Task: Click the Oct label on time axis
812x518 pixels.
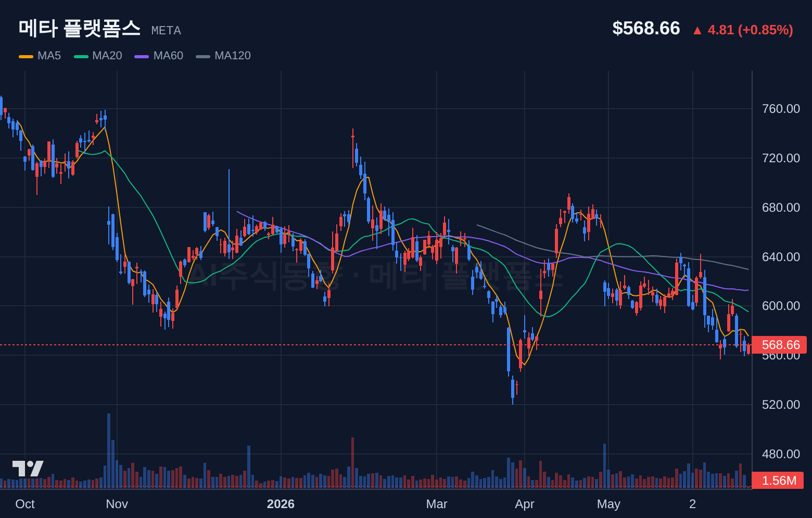Action: (x=25, y=504)
